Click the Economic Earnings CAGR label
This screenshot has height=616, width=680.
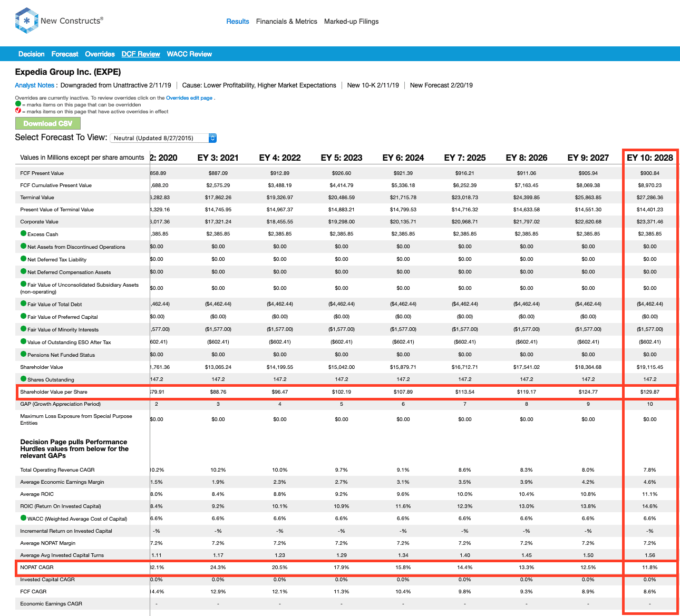coord(51,604)
